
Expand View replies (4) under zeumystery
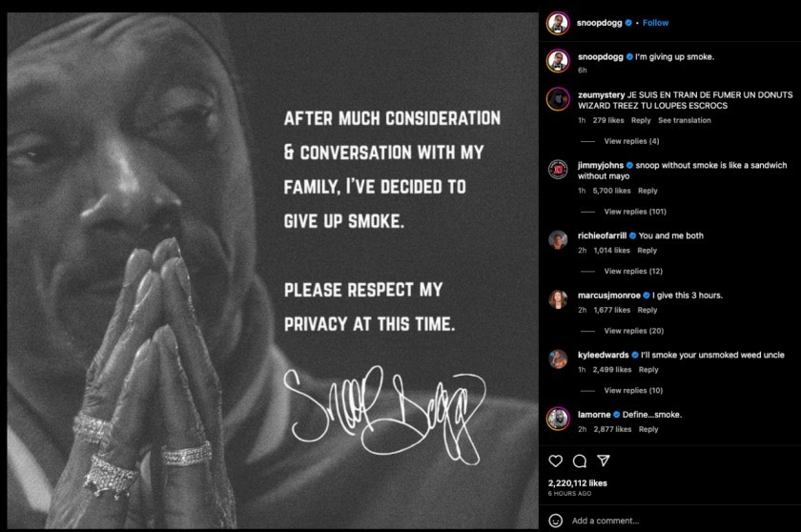coord(631,141)
